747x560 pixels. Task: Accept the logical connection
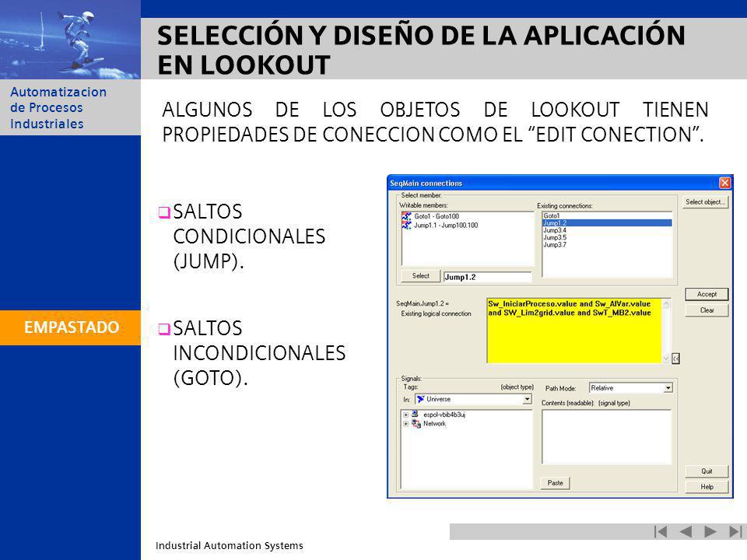pos(707,294)
